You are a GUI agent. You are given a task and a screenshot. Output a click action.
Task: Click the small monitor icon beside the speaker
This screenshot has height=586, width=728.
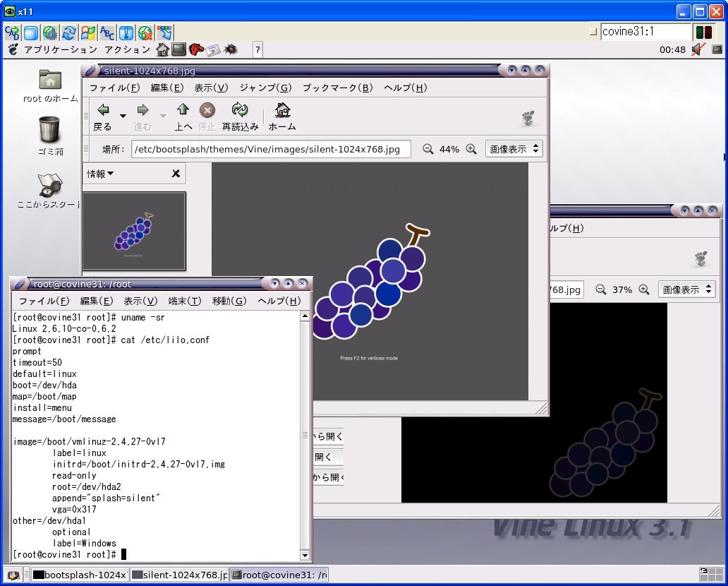[717, 49]
